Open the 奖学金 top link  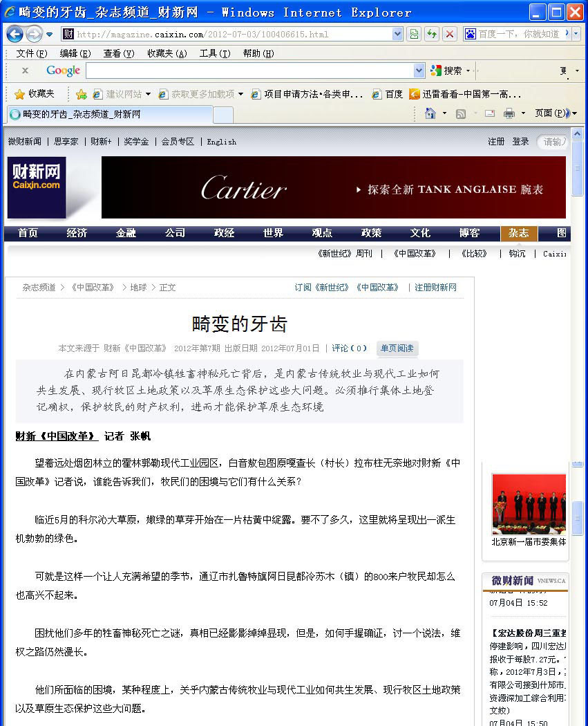[136, 142]
